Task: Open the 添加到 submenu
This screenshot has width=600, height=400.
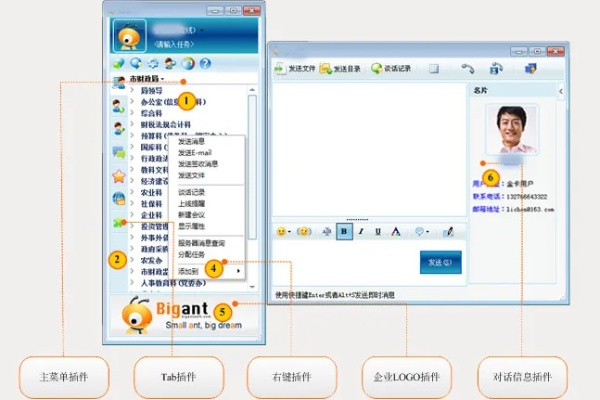Action: point(207,271)
